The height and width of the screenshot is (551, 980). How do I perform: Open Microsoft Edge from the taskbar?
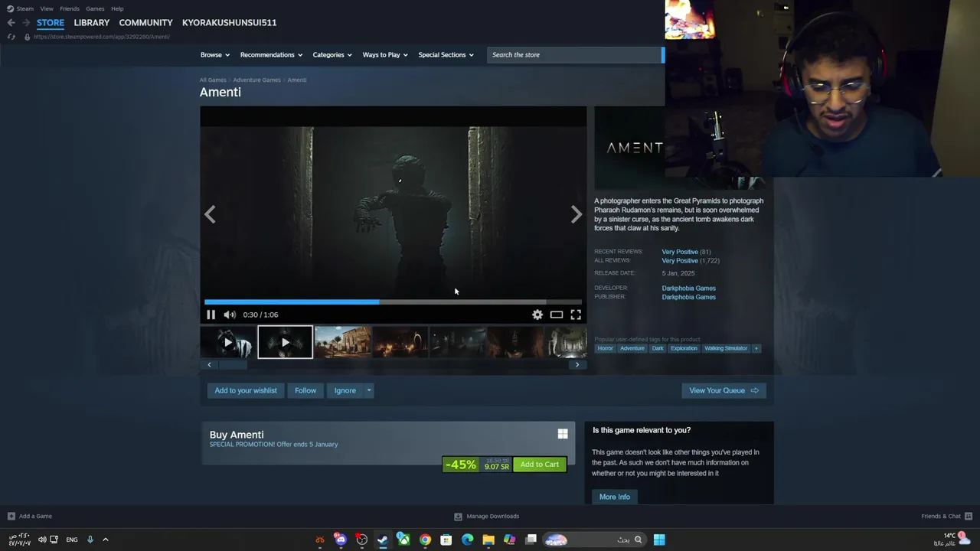tap(467, 540)
